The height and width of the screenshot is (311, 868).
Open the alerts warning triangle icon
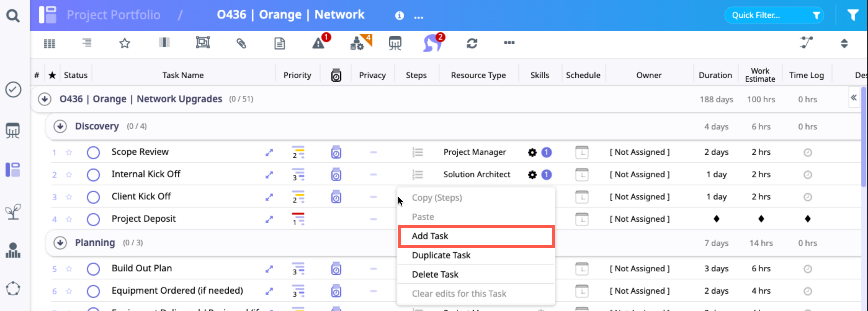318,43
